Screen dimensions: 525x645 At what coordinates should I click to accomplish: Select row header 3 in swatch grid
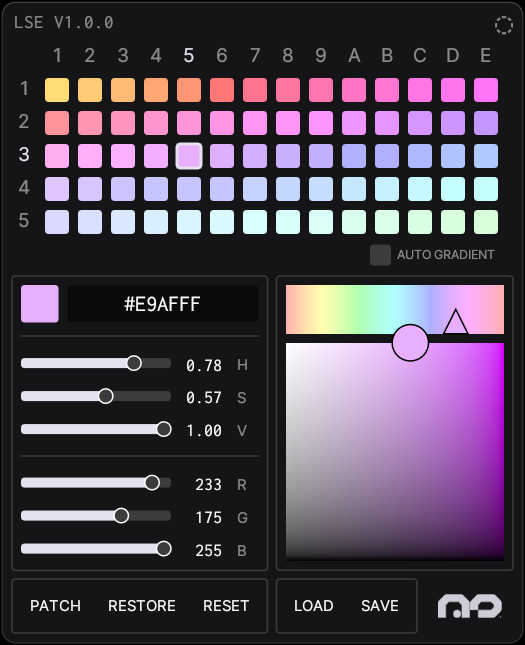[x=24, y=155]
